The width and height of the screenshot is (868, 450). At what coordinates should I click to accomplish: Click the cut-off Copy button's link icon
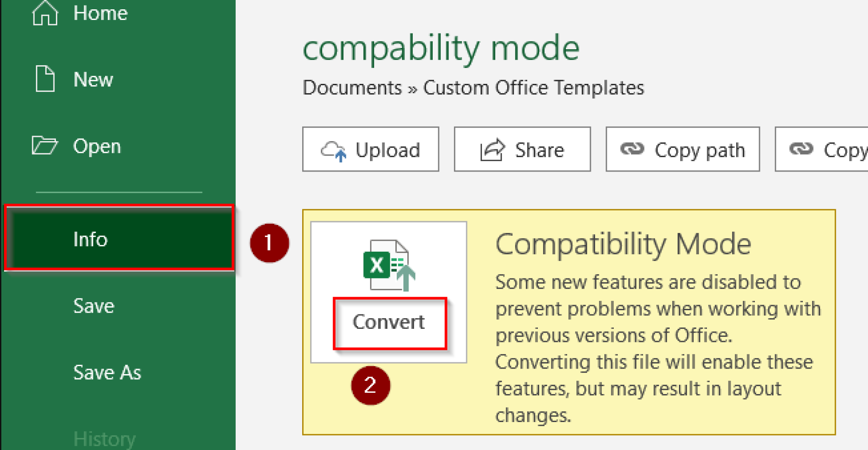tap(801, 149)
